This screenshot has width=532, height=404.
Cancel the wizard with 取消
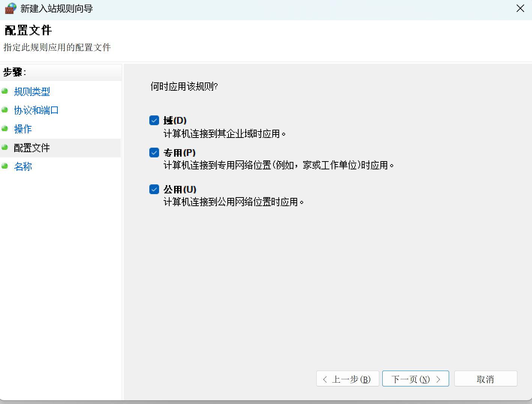tap(485, 379)
